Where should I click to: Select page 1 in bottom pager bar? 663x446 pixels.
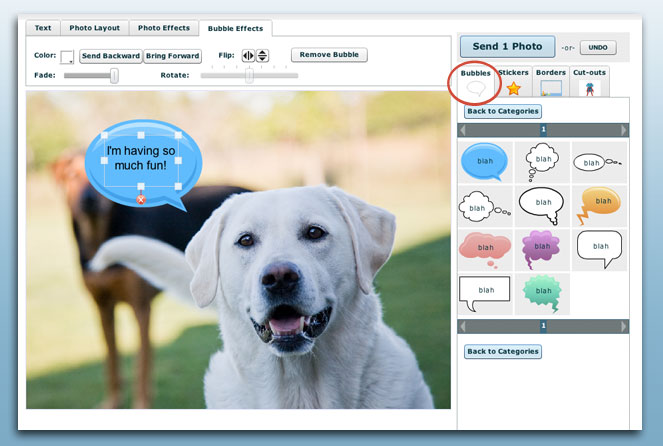click(x=543, y=326)
